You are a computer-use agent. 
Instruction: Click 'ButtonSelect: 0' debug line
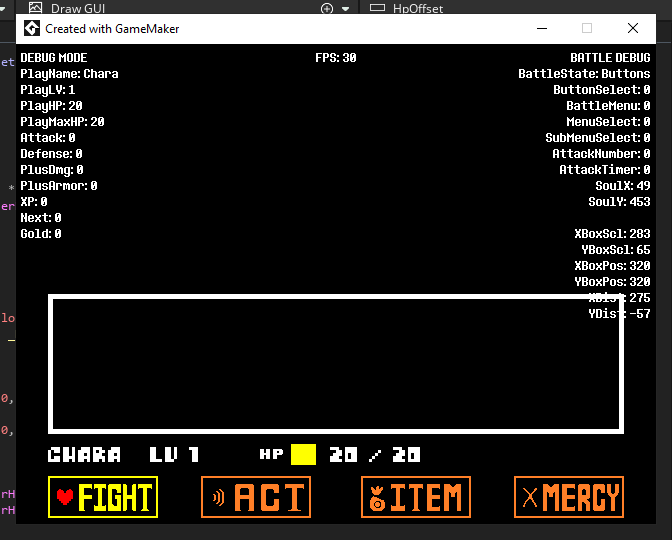(x=602, y=90)
